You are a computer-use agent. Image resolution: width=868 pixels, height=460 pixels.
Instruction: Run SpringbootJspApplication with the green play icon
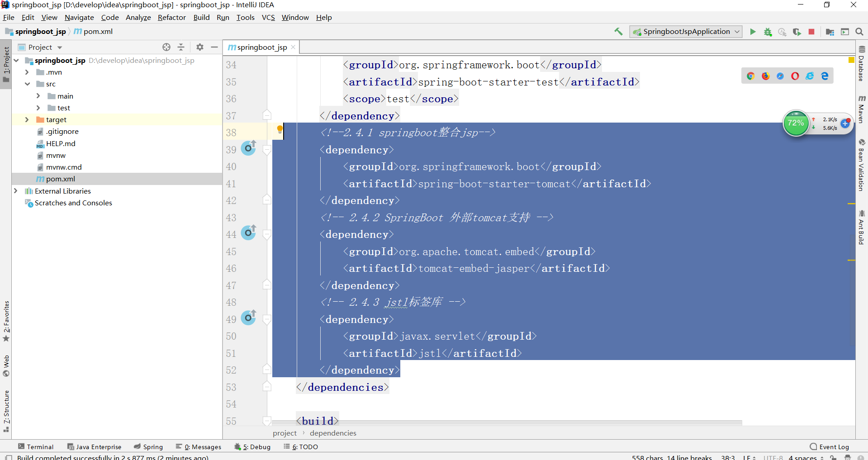(753, 32)
